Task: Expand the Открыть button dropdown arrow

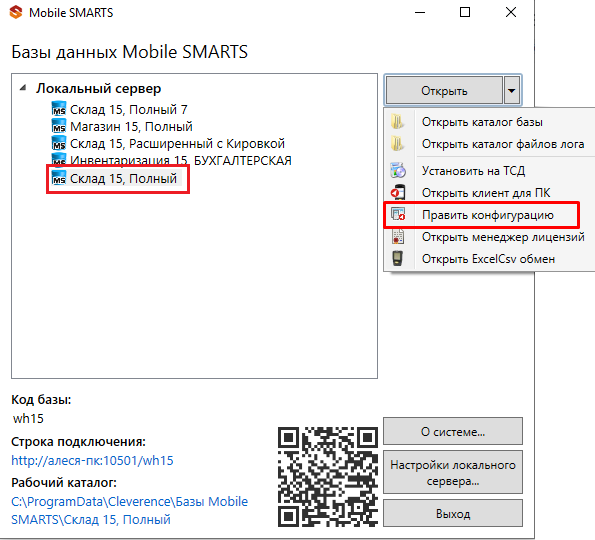Action: pyautogui.click(x=511, y=90)
